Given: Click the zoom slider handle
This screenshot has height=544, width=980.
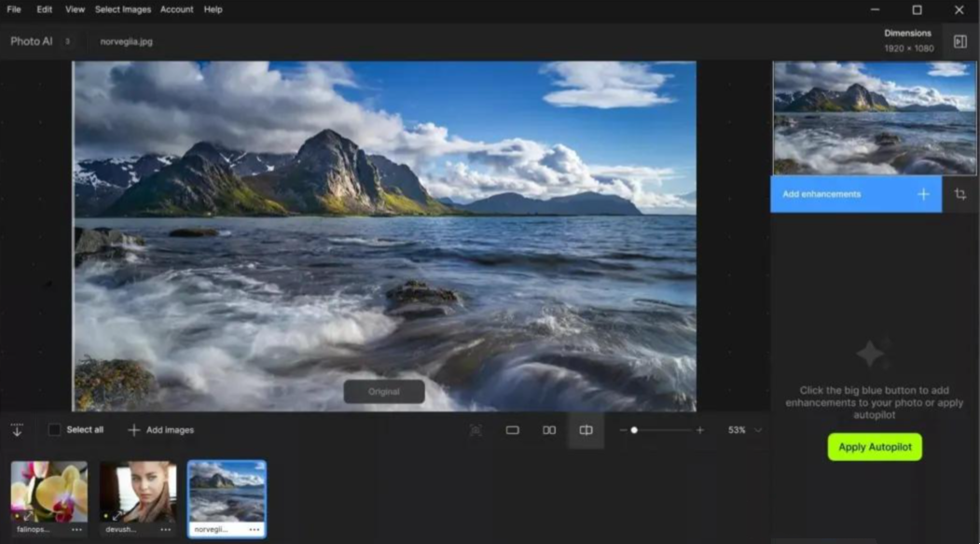Looking at the screenshot, I should (634, 430).
